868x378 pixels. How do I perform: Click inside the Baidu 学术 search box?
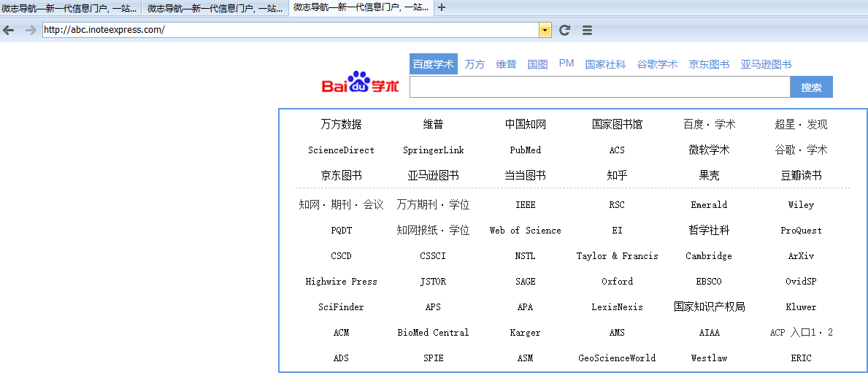599,87
